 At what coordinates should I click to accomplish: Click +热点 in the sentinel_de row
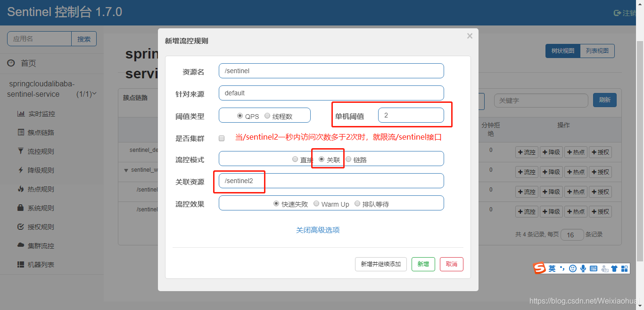576,152
